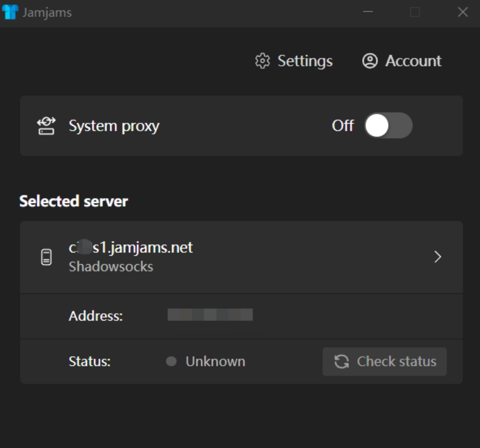Image resolution: width=480 pixels, height=448 pixels.
Task: Click the Check status button label
Action: tap(397, 362)
